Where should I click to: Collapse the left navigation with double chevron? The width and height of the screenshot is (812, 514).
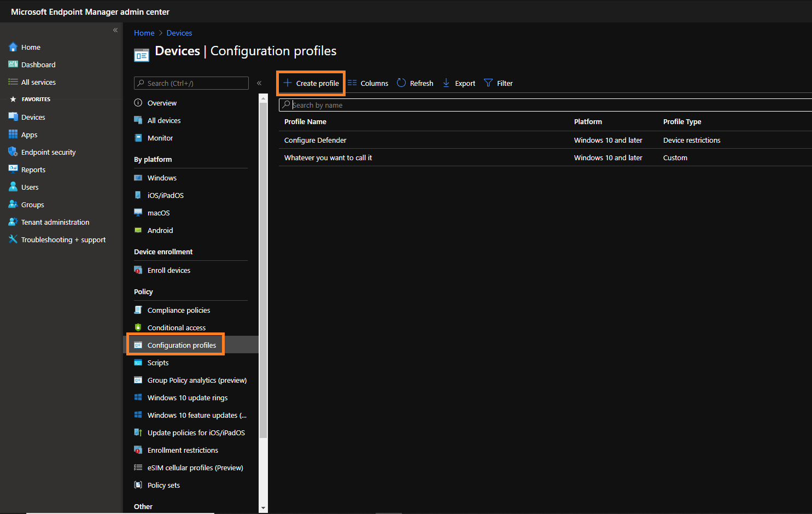pyautogui.click(x=115, y=30)
